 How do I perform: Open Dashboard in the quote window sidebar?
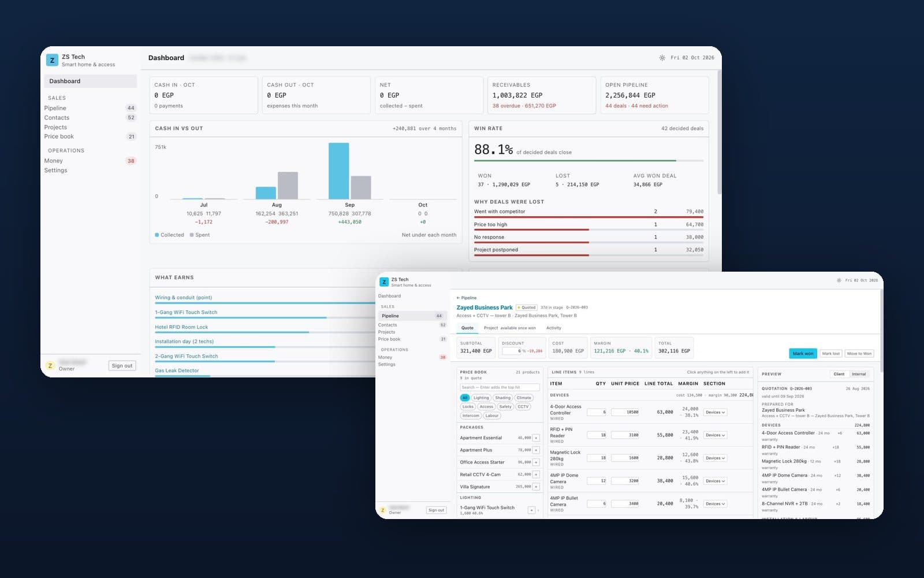click(412, 296)
